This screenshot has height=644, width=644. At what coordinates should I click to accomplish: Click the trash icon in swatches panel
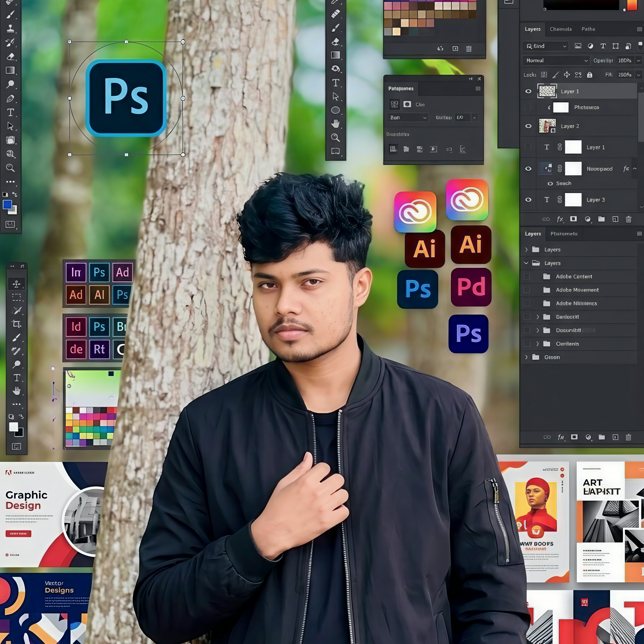pos(469,49)
